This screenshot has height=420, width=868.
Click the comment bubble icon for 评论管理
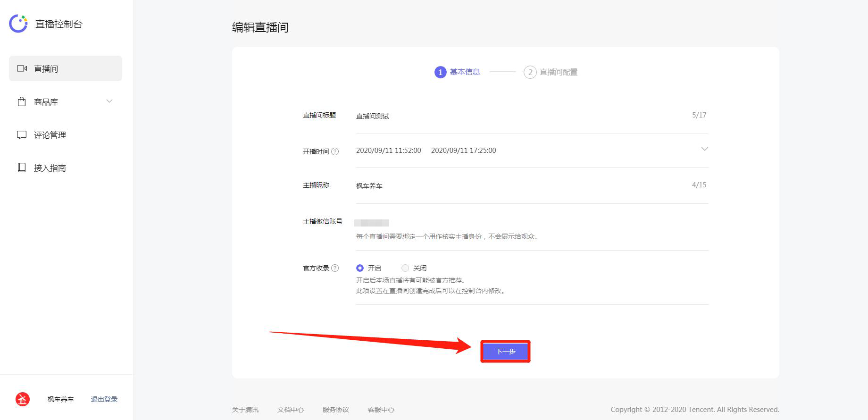[x=22, y=134]
